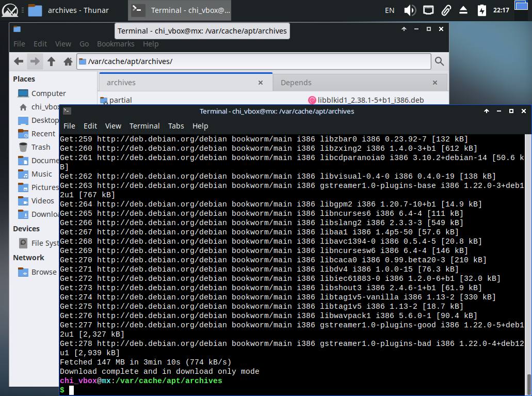Open the power manager battery icon

click(482, 10)
